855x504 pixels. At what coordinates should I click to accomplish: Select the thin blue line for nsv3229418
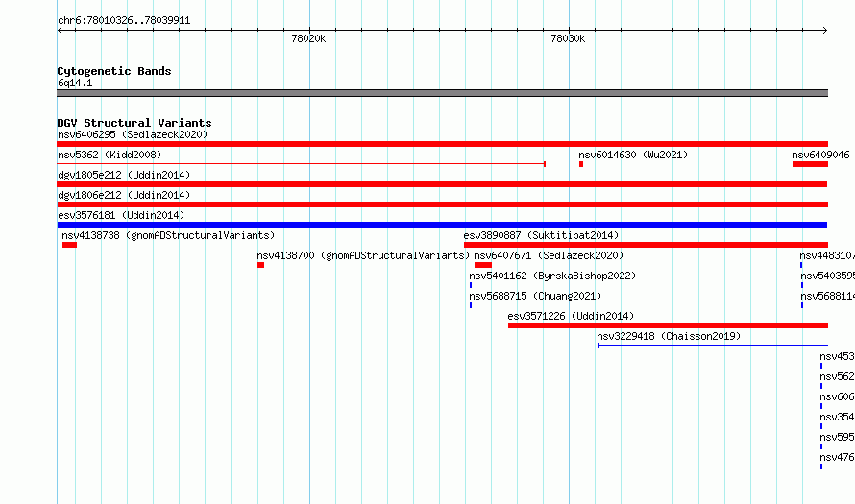[713, 346]
